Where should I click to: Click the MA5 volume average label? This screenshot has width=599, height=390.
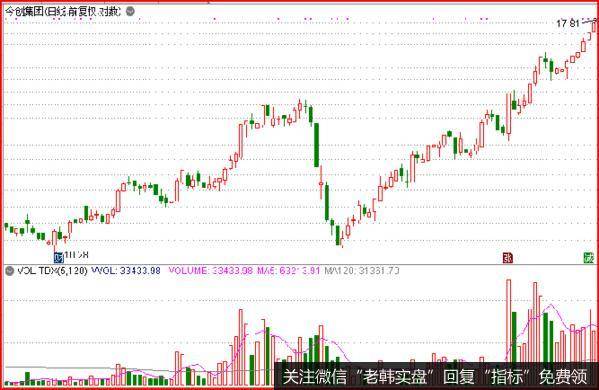[288, 271]
